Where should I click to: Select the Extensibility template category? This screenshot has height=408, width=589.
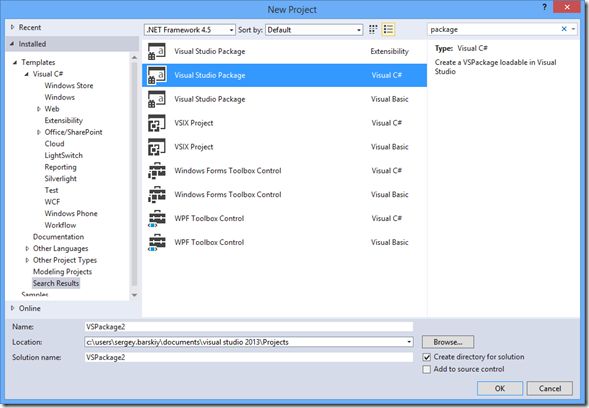[x=63, y=121]
